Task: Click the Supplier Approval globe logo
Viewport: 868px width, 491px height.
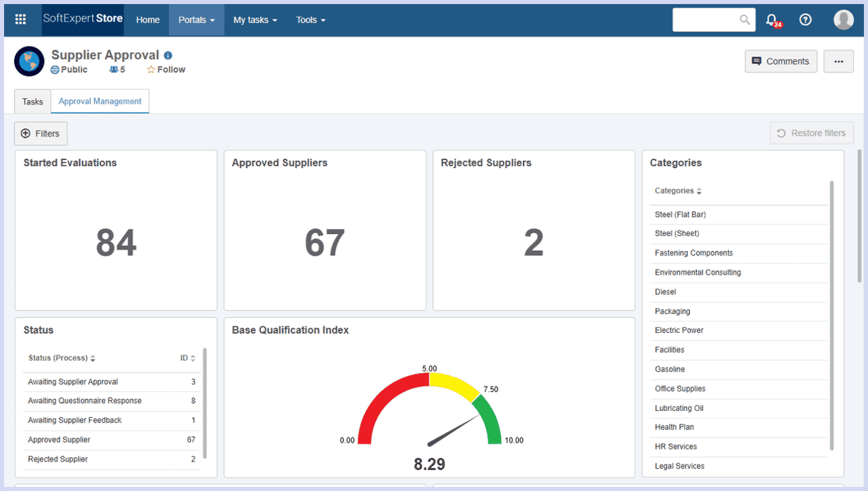Action: [x=29, y=62]
